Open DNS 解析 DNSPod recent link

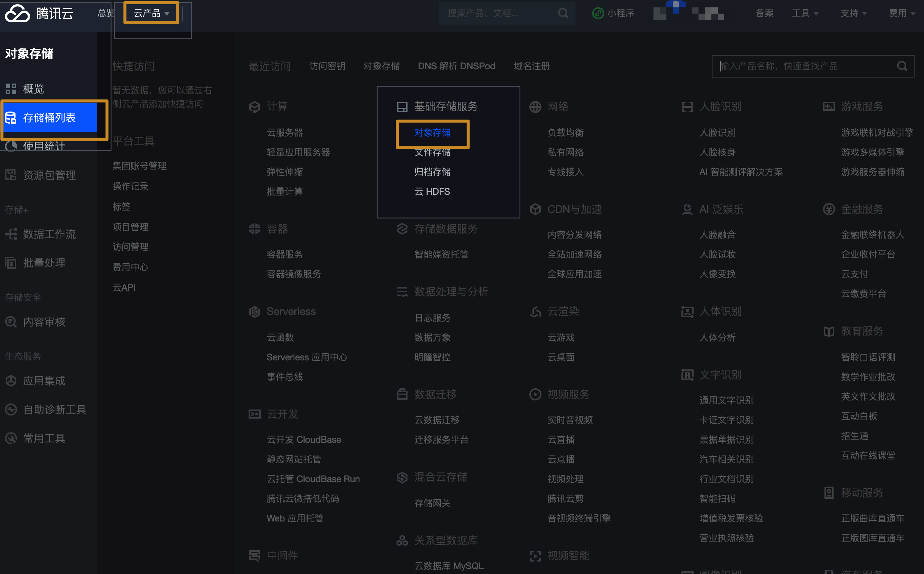coord(456,67)
